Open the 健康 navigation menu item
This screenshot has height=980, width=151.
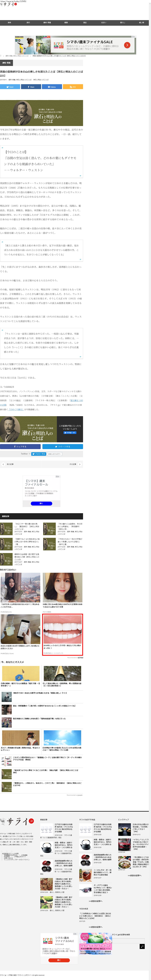point(66,22)
